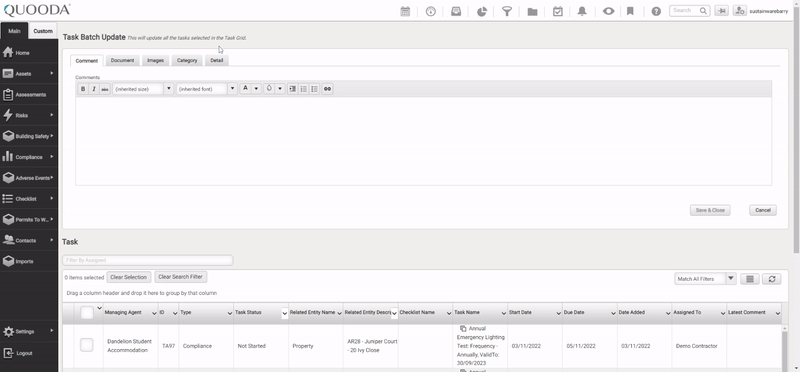Switch to the Detail tab
This screenshot has height=372, width=800.
click(217, 60)
